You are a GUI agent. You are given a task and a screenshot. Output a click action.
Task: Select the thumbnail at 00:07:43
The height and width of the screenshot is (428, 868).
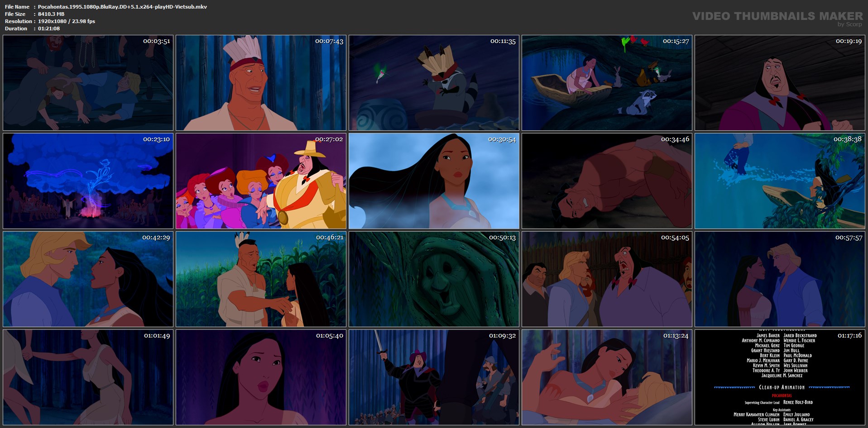pyautogui.click(x=261, y=83)
